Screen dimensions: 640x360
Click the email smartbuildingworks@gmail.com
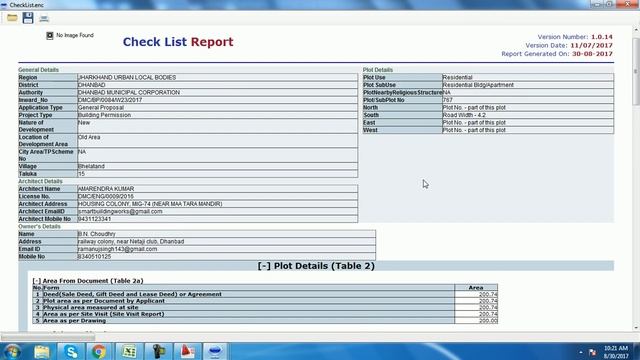(120, 211)
